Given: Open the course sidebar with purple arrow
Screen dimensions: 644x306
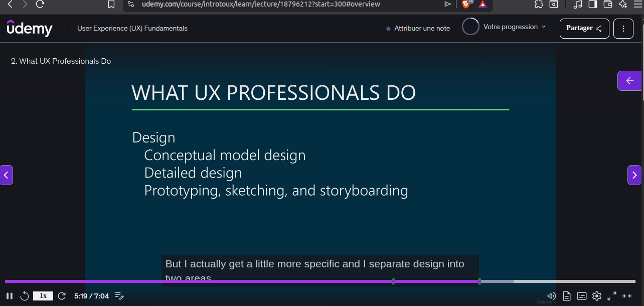Looking at the screenshot, I should click(629, 81).
